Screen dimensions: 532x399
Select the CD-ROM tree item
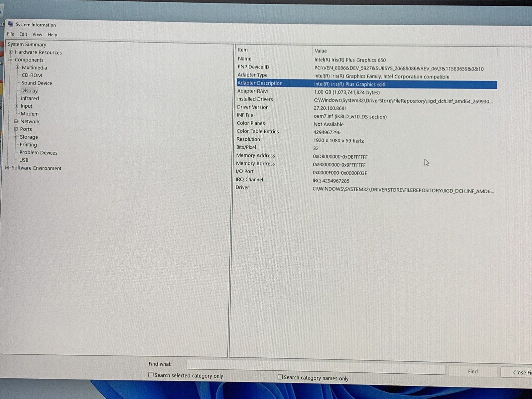pyautogui.click(x=32, y=75)
